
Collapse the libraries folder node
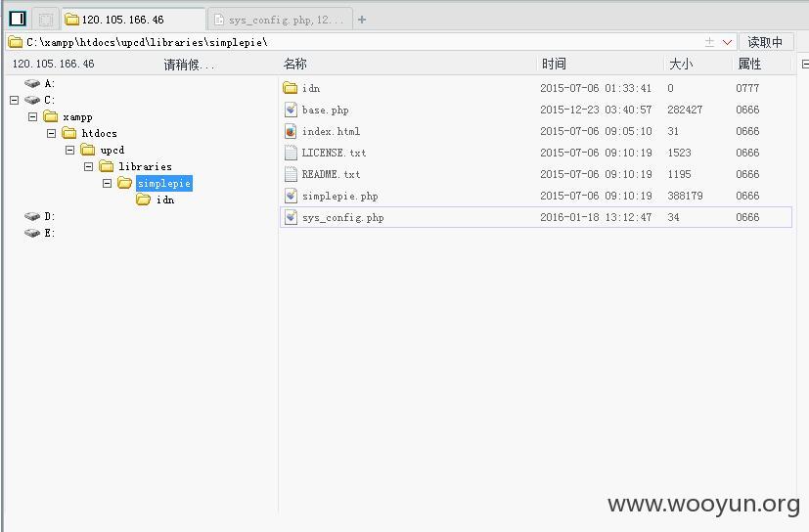[88, 166]
